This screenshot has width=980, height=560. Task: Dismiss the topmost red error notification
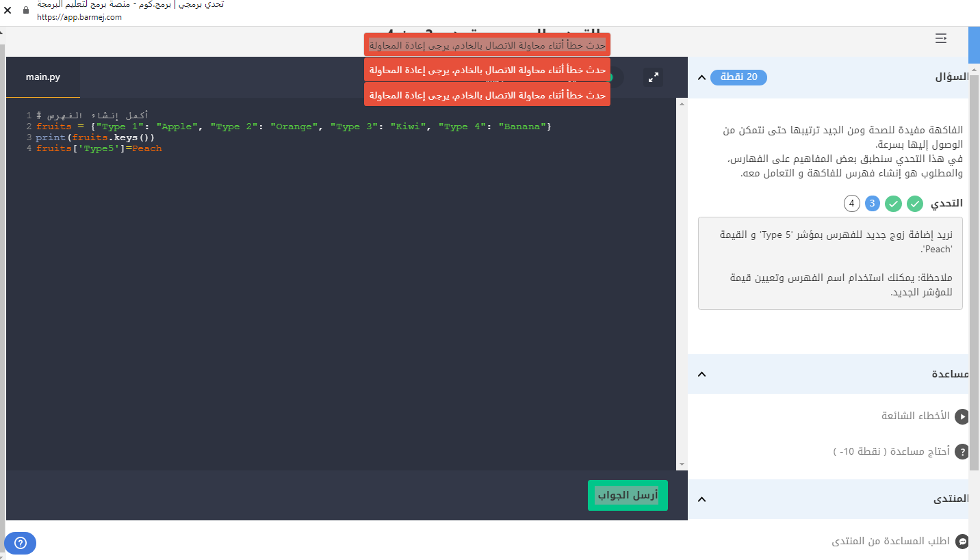[x=487, y=45]
